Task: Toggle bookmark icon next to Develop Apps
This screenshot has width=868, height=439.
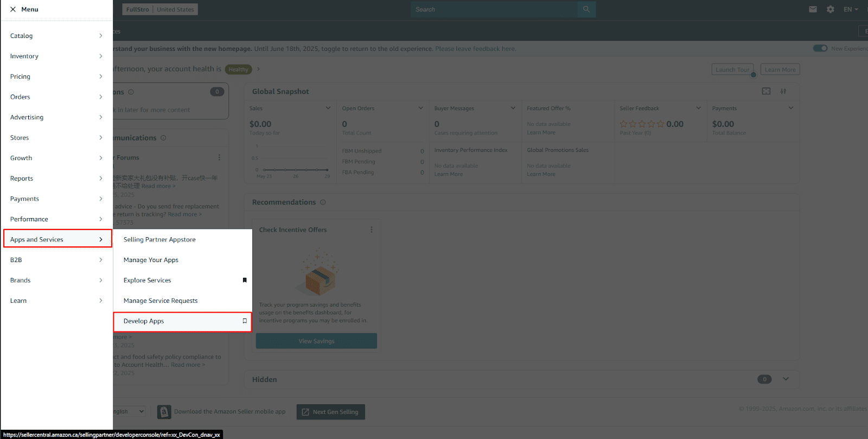Action: [x=245, y=321]
